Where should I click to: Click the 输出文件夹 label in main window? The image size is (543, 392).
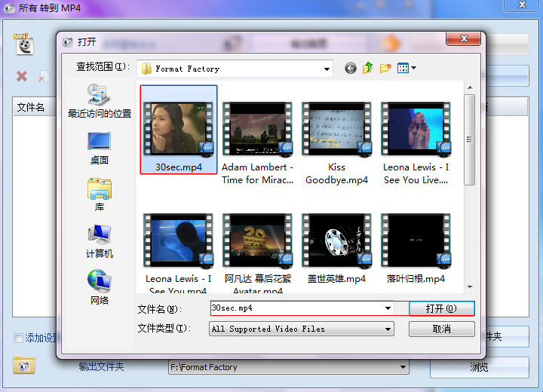pyautogui.click(x=101, y=366)
